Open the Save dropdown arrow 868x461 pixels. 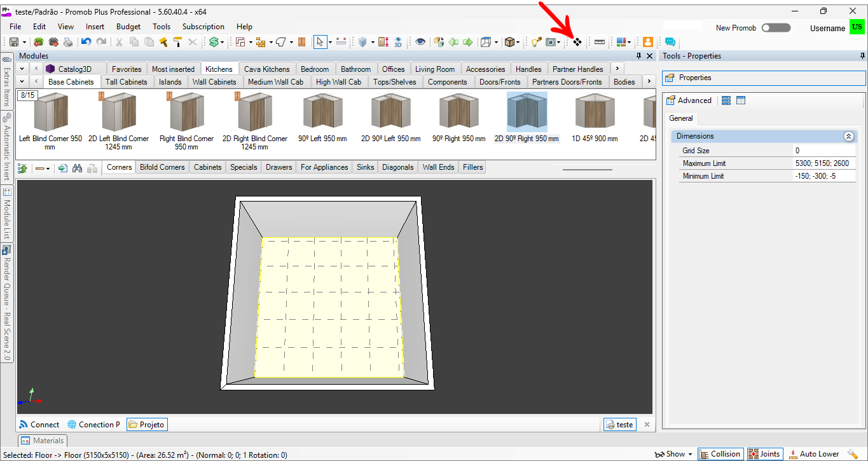24,42
